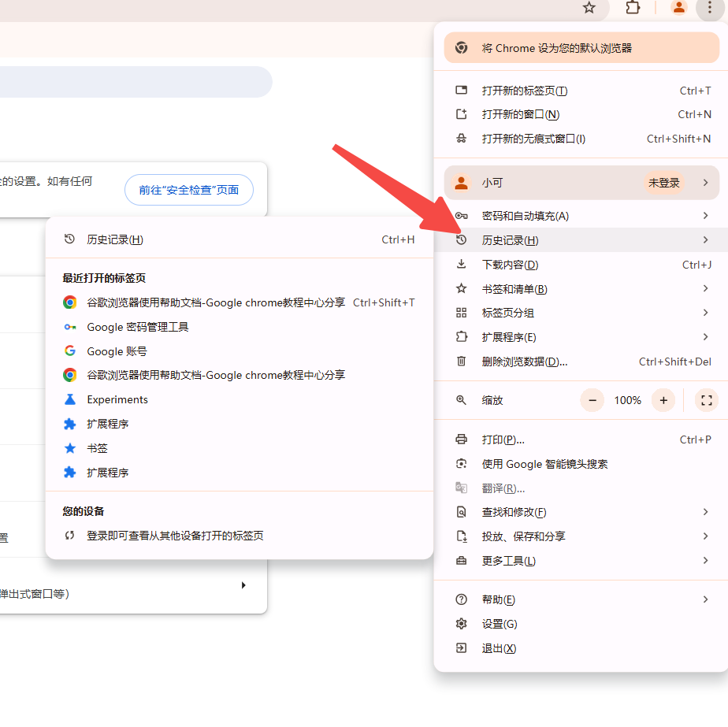
Task: Reopen first 谷歌浏览器使用帮助文档 tab with Ctrl+Shift+T
Action: point(239,302)
